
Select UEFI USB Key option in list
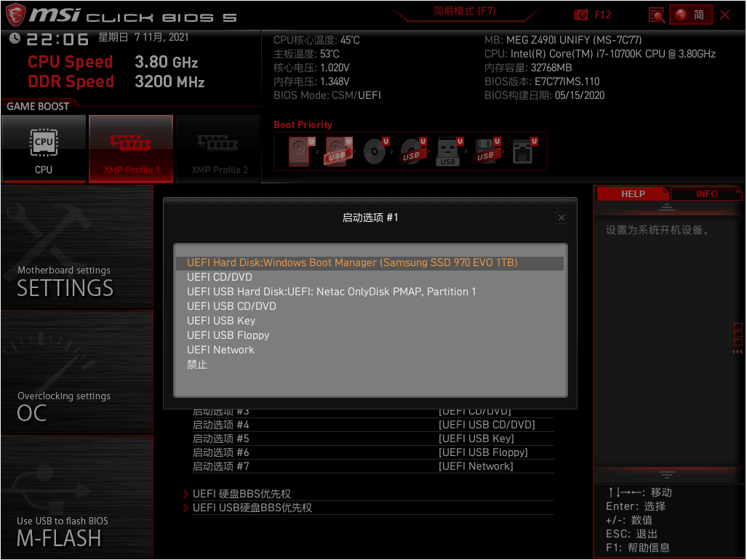[x=369, y=321]
